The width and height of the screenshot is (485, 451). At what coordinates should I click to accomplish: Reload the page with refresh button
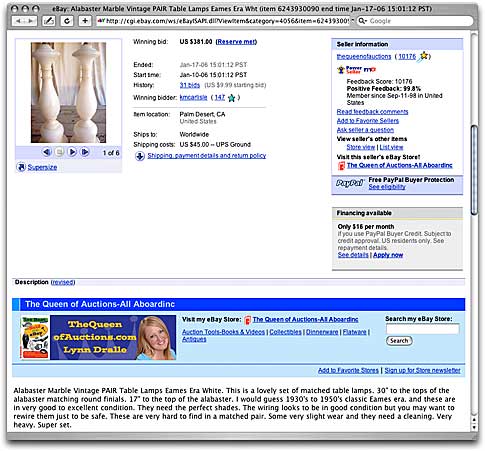(x=67, y=21)
